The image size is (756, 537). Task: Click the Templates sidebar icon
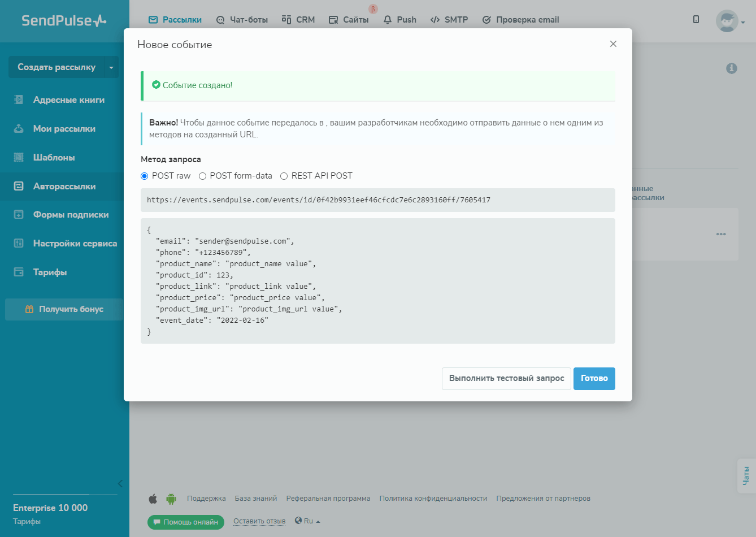tap(19, 158)
